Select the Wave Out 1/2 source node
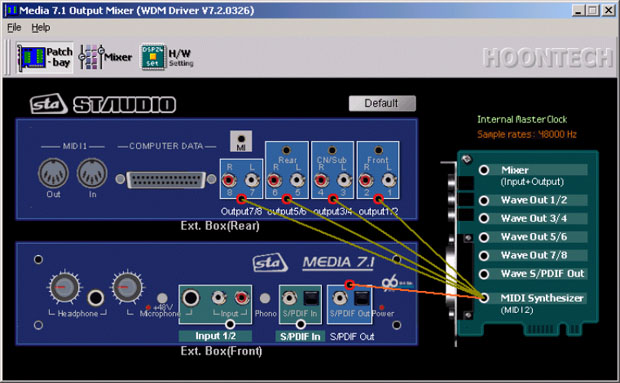Screen dimensions: 620x383 pos(484,200)
